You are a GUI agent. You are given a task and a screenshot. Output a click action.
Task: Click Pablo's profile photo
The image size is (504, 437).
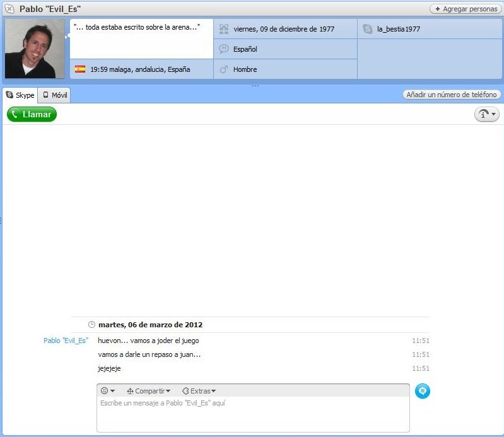pos(35,49)
